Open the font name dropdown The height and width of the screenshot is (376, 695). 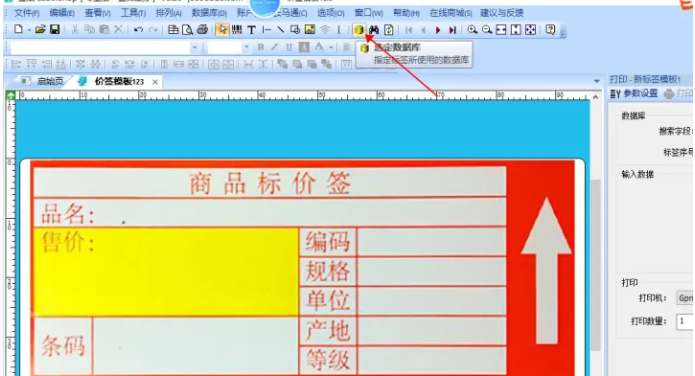pos(194,47)
